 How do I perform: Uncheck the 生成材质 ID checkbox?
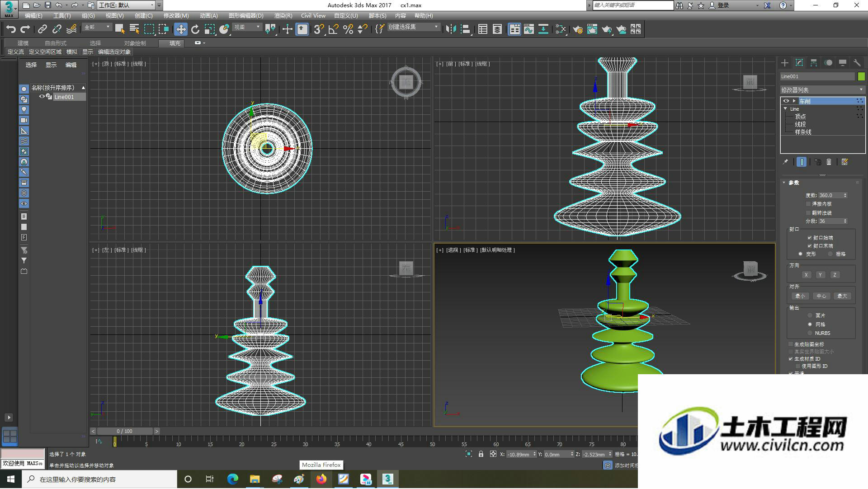[791, 359]
